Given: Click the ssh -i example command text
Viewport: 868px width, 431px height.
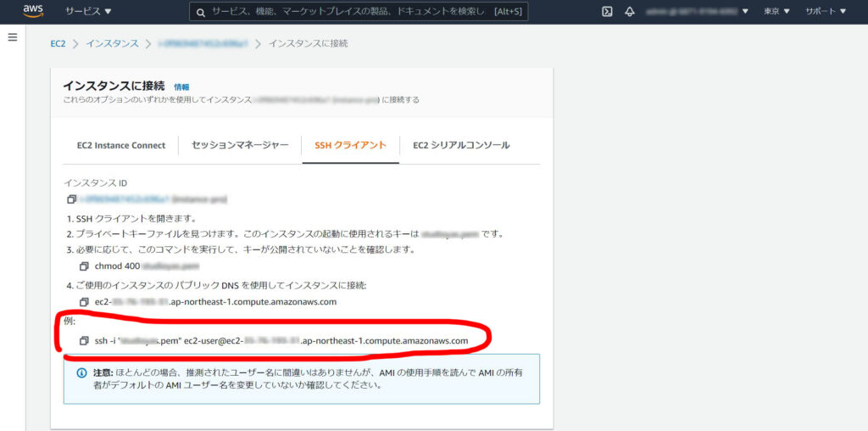Looking at the screenshot, I should tap(281, 341).
